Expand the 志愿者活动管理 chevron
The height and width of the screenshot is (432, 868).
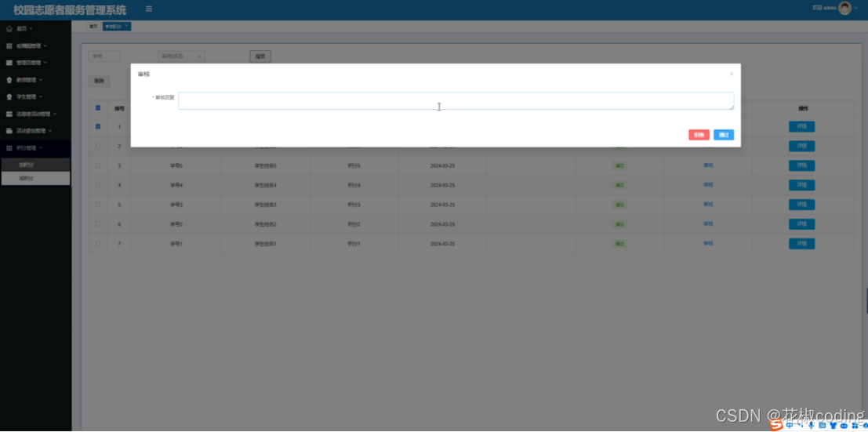coord(54,114)
